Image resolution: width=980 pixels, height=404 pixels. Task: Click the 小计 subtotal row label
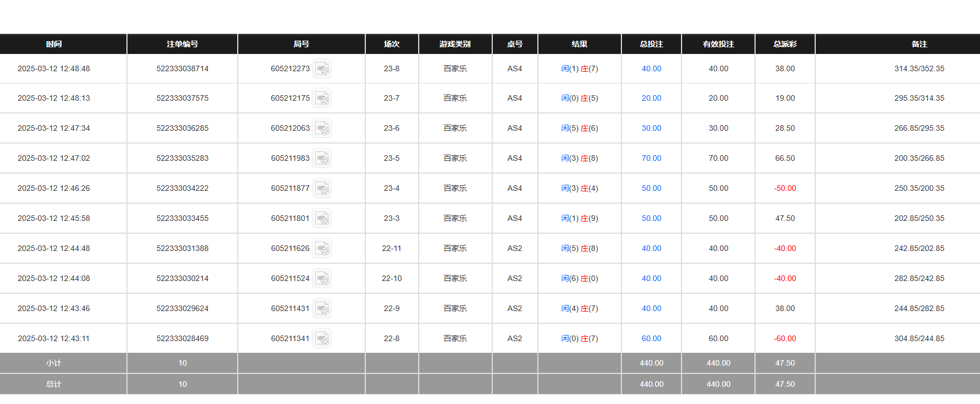click(54, 363)
